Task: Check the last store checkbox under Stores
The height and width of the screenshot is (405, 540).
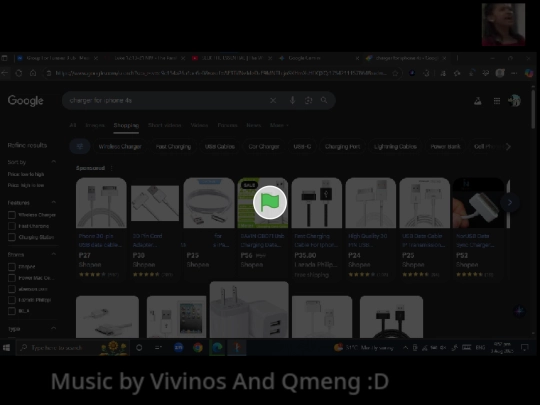Action: 12,311
